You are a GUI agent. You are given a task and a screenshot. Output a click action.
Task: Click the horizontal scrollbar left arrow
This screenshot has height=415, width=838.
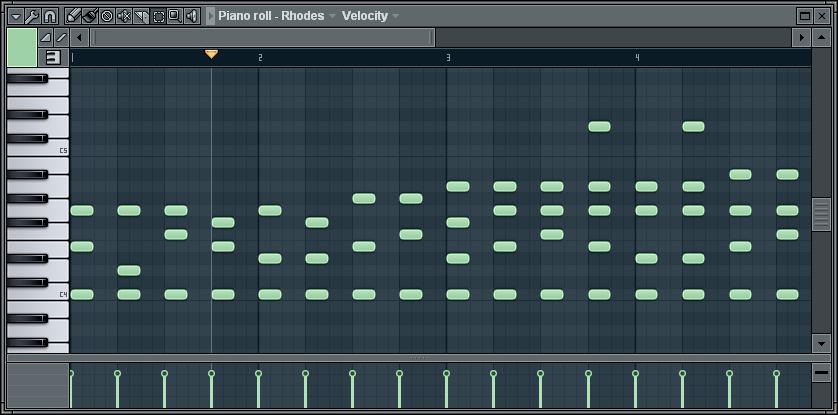point(80,37)
